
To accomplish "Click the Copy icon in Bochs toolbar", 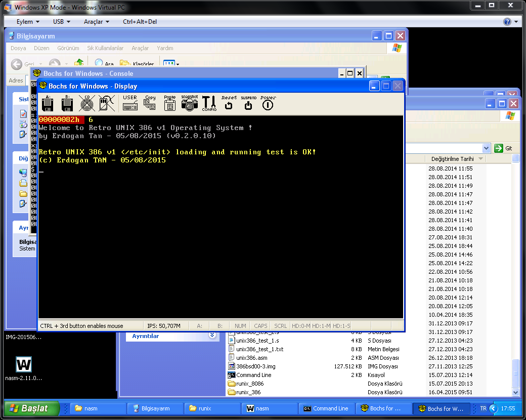I will click(x=150, y=103).
